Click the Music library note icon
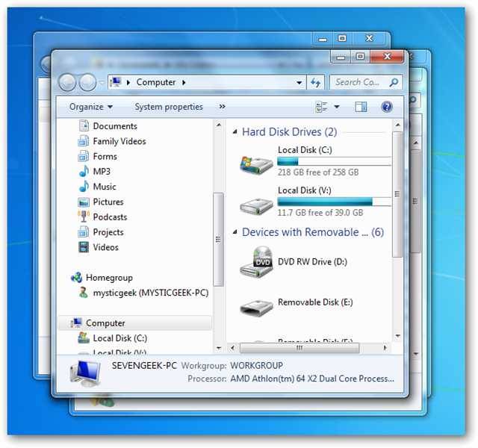The width and height of the screenshot is (478, 448). pos(84,186)
